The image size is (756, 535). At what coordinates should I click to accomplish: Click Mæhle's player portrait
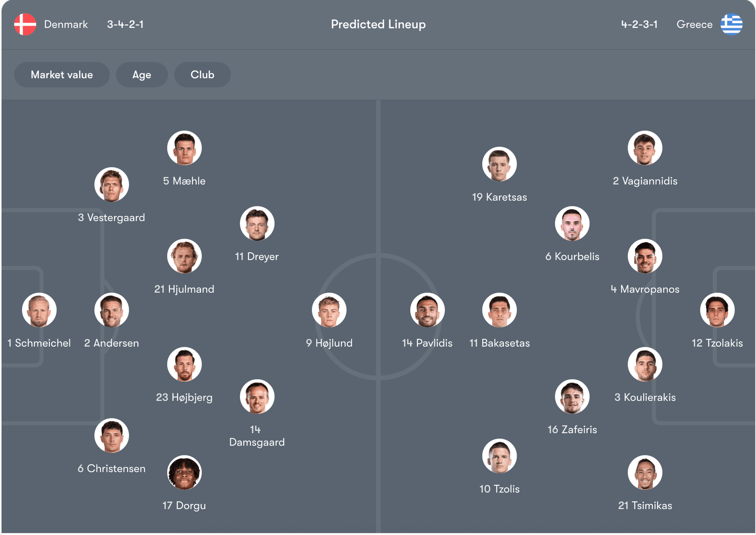(x=184, y=148)
